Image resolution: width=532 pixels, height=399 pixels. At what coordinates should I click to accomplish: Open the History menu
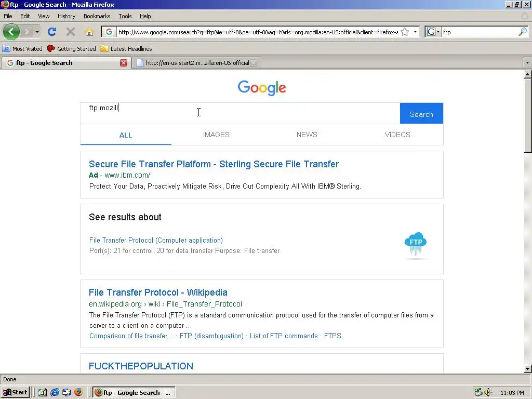click(66, 16)
